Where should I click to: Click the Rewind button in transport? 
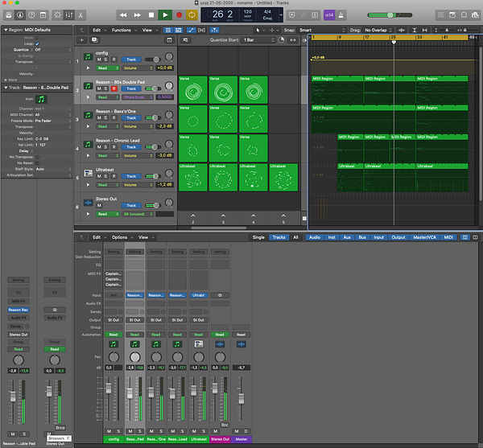coord(122,14)
